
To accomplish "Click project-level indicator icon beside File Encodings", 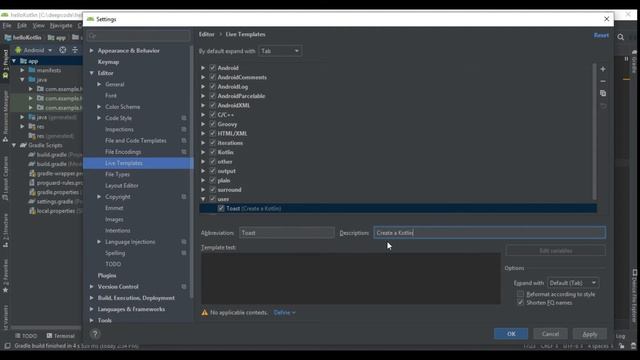I will [x=184, y=152].
